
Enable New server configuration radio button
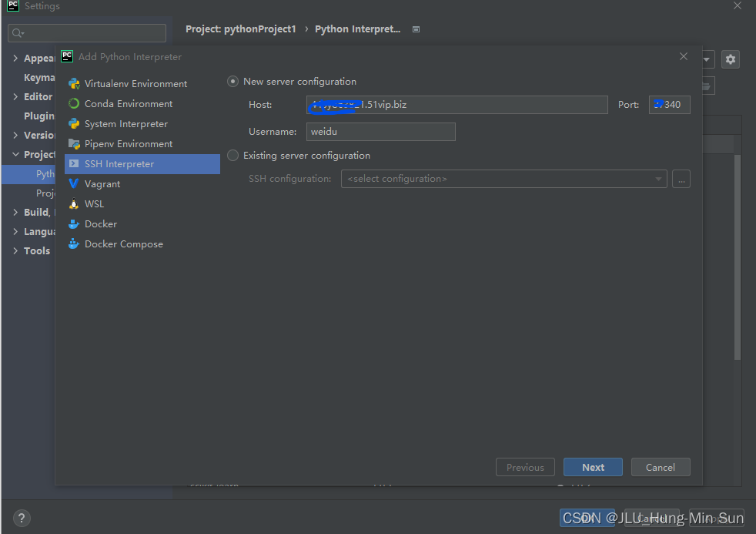coord(232,82)
